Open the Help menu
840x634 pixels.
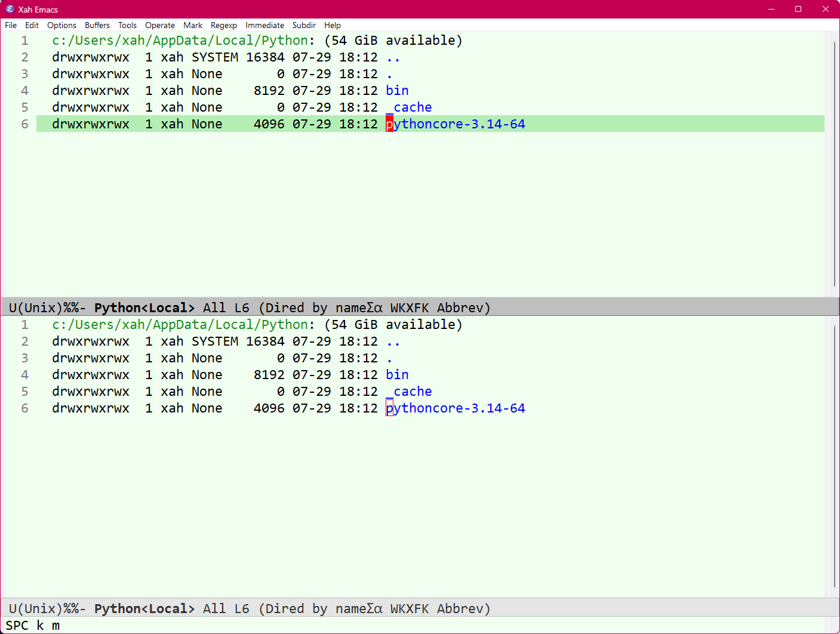pos(333,25)
